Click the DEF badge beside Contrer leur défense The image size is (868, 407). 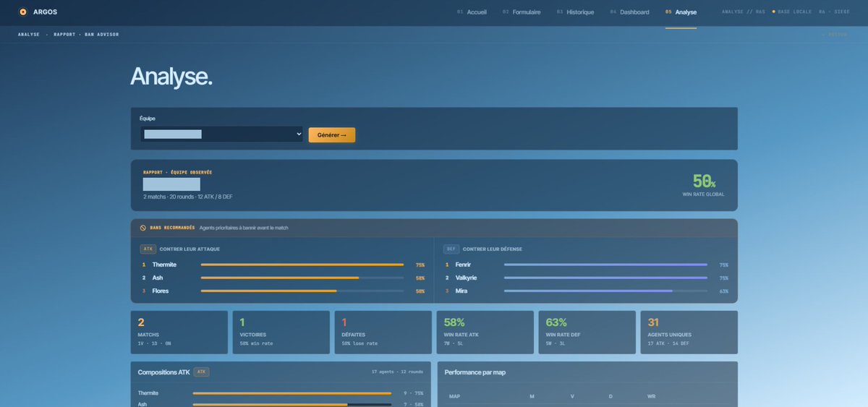tap(451, 249)
